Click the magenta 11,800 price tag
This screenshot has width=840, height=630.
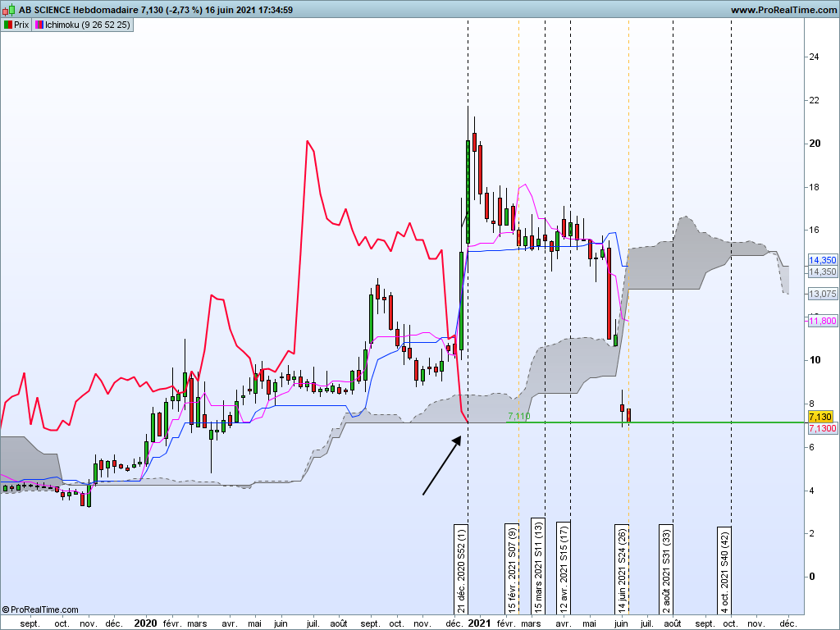tap(822, 321)
